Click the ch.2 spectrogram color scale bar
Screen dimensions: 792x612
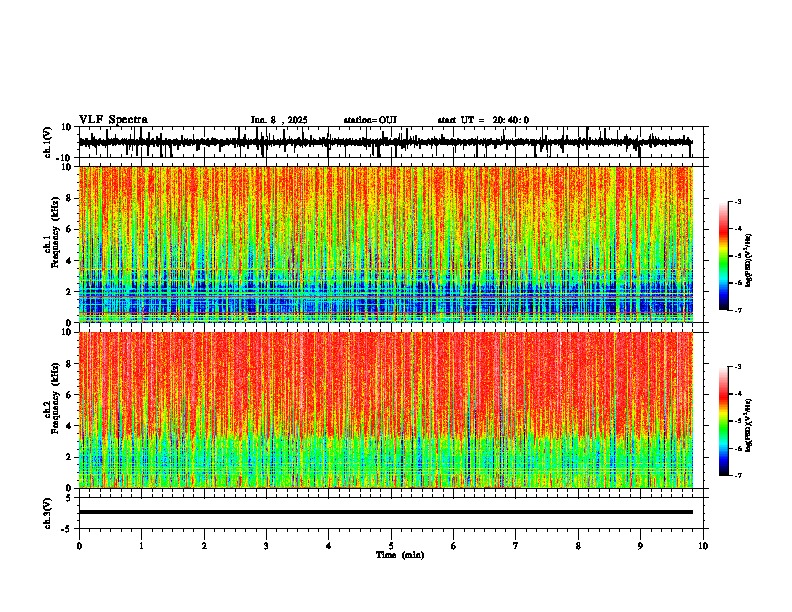(724, 421)
